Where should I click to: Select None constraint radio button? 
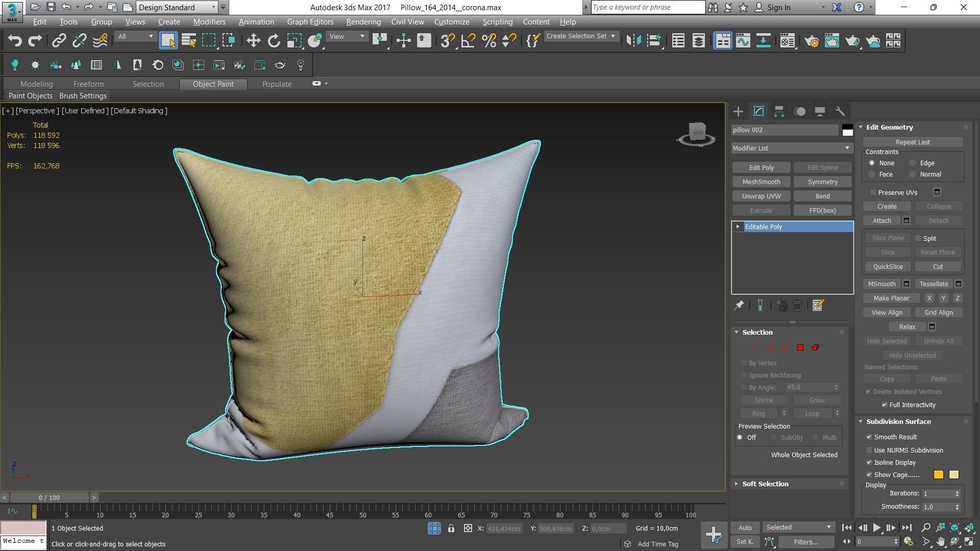872,163
